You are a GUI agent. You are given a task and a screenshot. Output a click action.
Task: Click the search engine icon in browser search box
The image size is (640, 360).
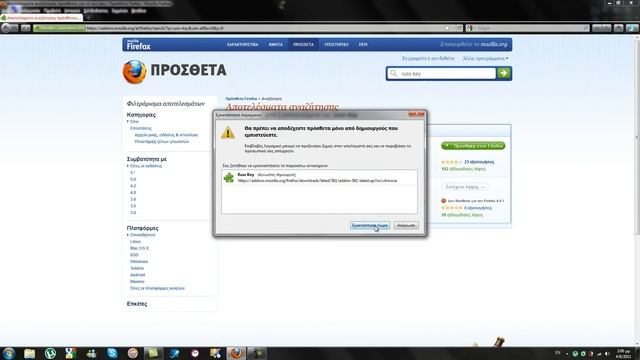tap(470, 28)
